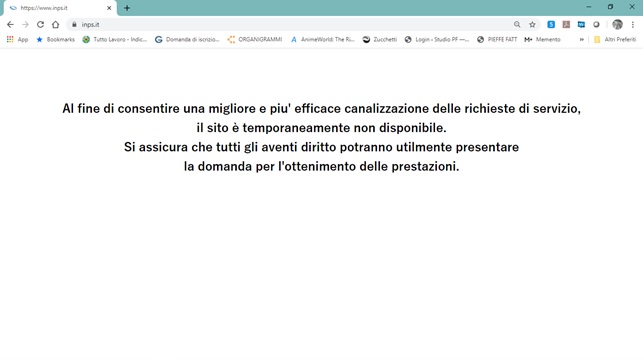Click text 'la domanda per l'ottenimento delle prestazioni.'

point(321,166)
